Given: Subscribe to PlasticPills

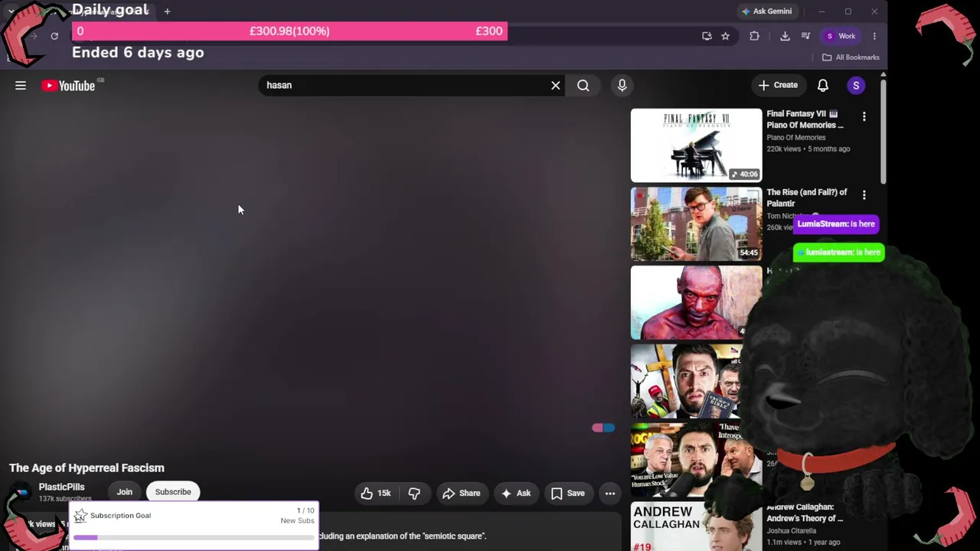Looking at the screenshot, I should tap(173, 492).
